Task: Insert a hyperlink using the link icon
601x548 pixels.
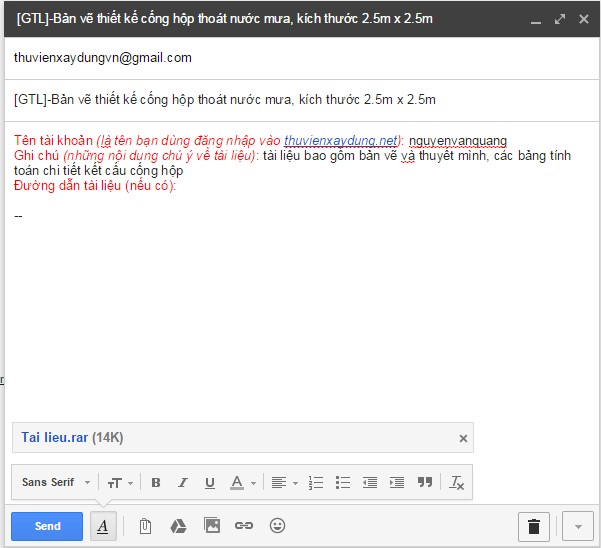Action: [244, 526]
